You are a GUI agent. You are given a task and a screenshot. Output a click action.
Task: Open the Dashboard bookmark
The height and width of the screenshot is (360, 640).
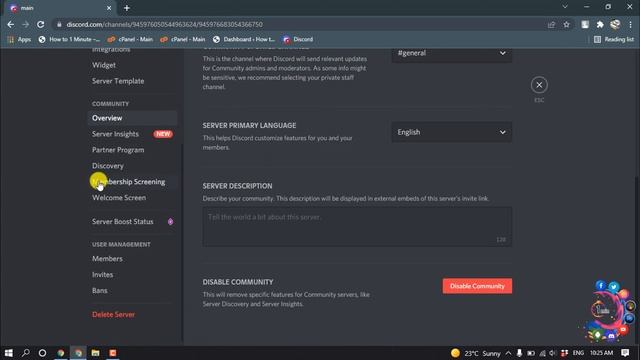(244, 40)
